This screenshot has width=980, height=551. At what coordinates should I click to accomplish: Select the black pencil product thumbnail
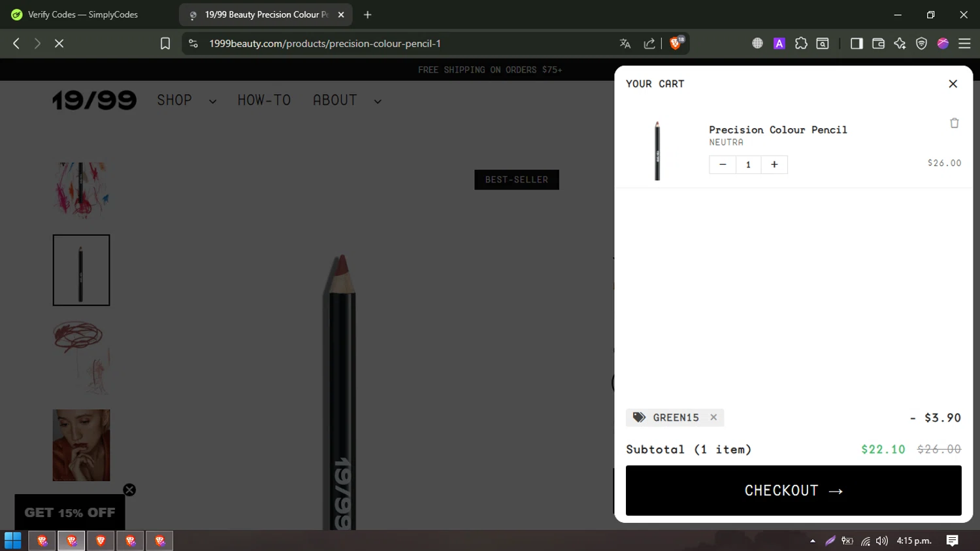coord(81,270)
